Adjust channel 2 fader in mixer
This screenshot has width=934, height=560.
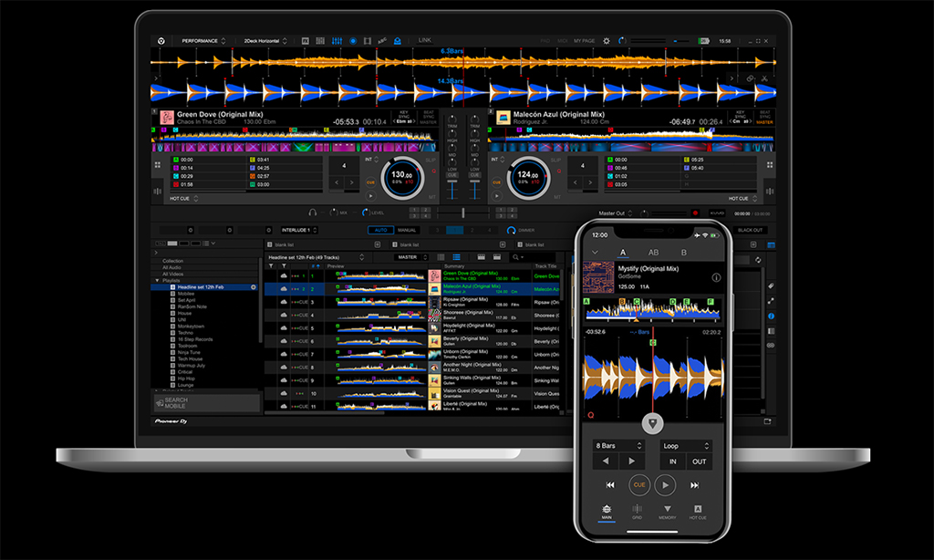tap(474, 191)
